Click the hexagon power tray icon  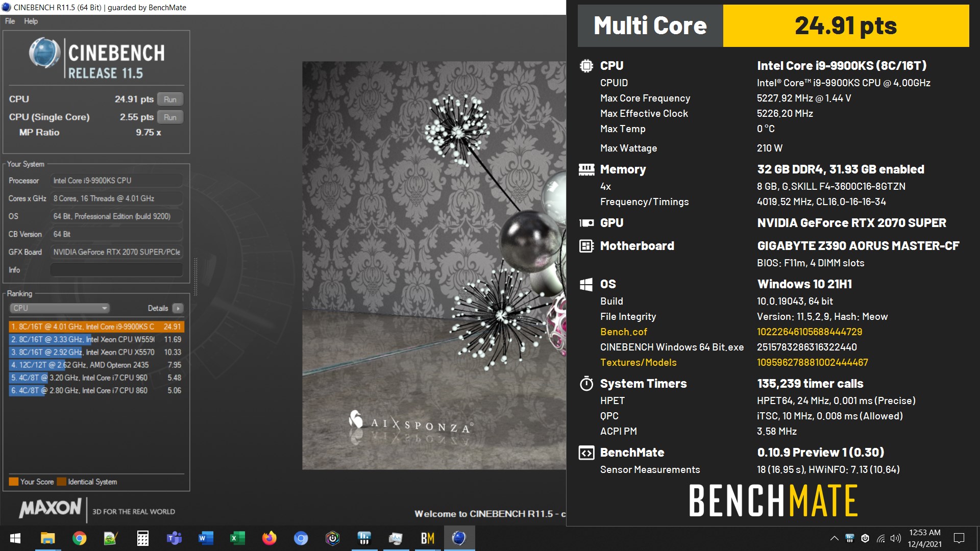865,538
